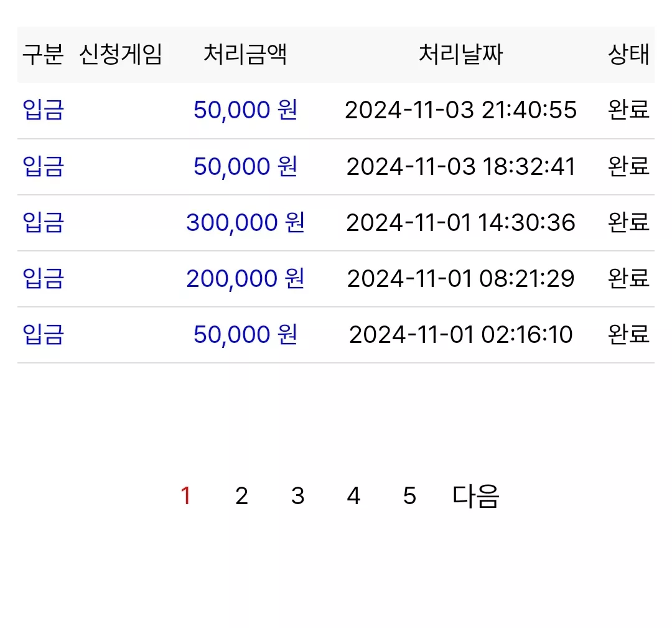The height and width of the screenshot is (628, 672).
Task: Click the 처리금액 column header
Action: coord(245,54)
